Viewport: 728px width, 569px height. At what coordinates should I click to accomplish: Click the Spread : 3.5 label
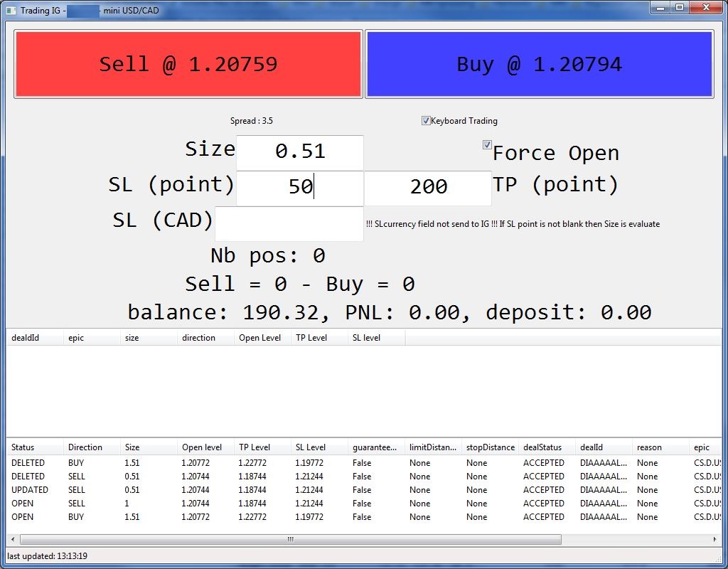click(x=252, y=121)
